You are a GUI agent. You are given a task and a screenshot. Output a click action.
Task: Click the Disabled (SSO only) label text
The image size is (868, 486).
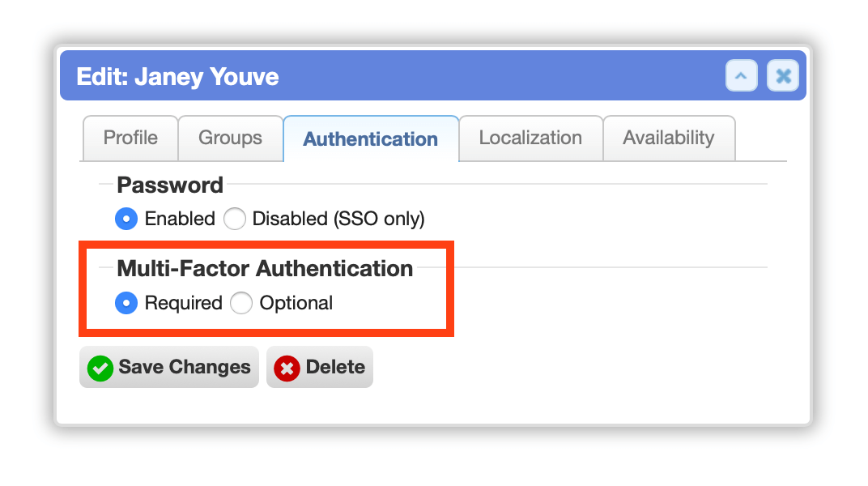point(338,219)
